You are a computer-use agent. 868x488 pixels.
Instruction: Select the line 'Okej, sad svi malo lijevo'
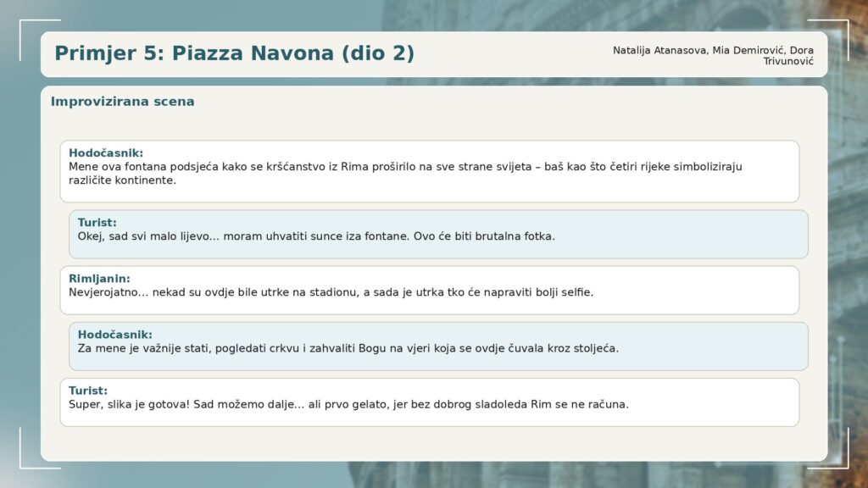coord(316,236)
